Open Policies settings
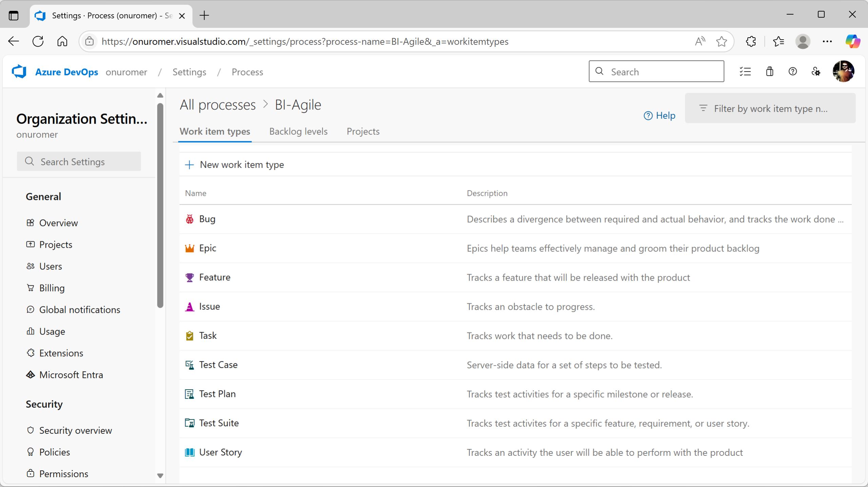Image resolution: width=868 pixels, height=487 pixels. 55,452
